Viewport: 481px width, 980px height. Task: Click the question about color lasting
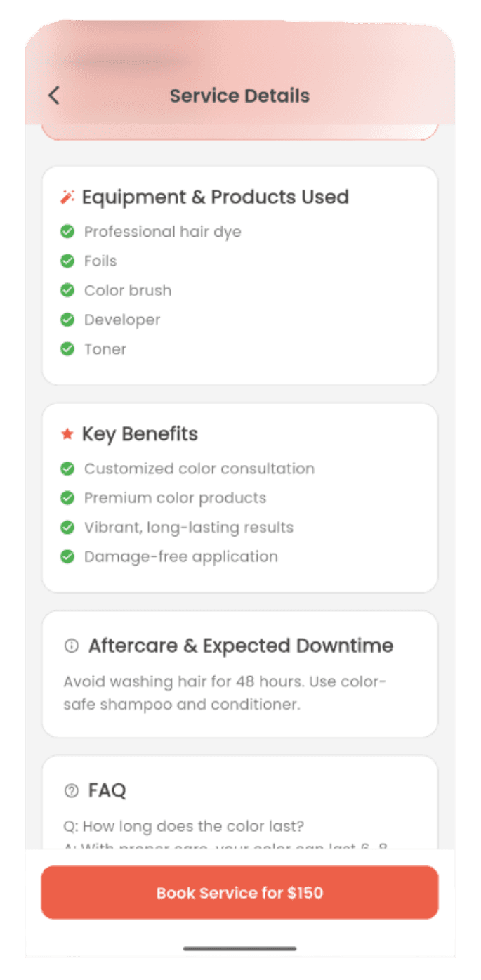pyautogui.click(x=183, y=826)
